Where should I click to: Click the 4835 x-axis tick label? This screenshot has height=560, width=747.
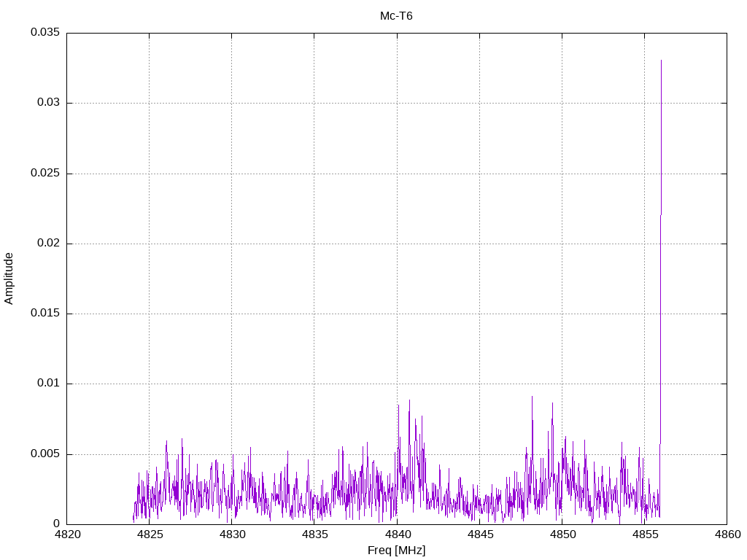coord(315,534)
